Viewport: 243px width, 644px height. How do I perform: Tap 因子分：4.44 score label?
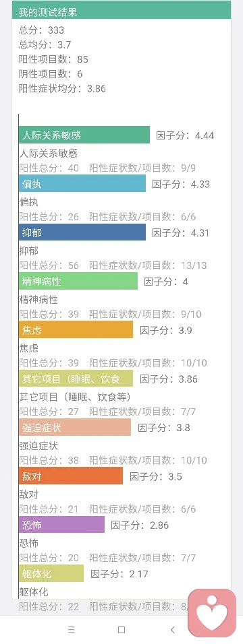186,135
